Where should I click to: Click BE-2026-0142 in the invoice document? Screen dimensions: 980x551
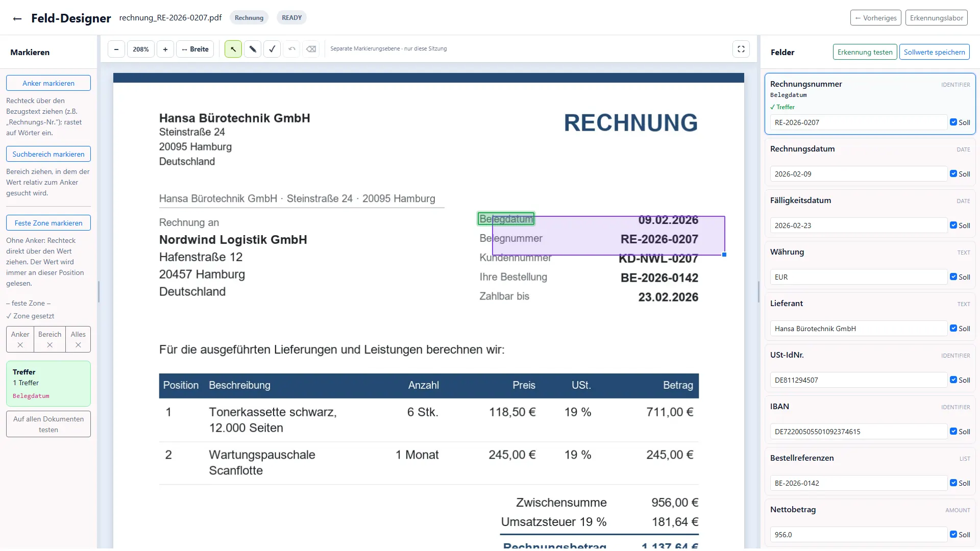[x=659, y=278]
